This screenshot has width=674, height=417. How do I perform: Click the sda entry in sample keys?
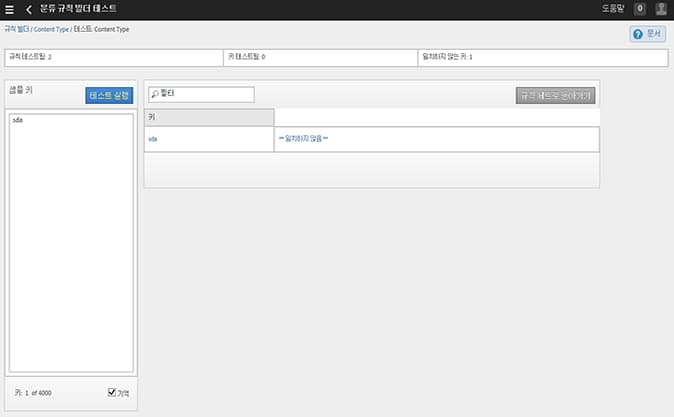(x=18, y=120)
